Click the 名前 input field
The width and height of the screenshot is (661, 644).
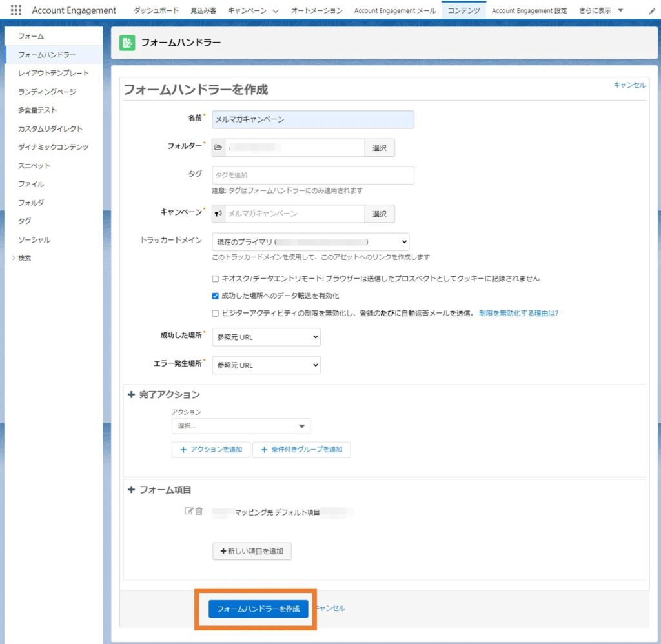[x=313, y=119]
